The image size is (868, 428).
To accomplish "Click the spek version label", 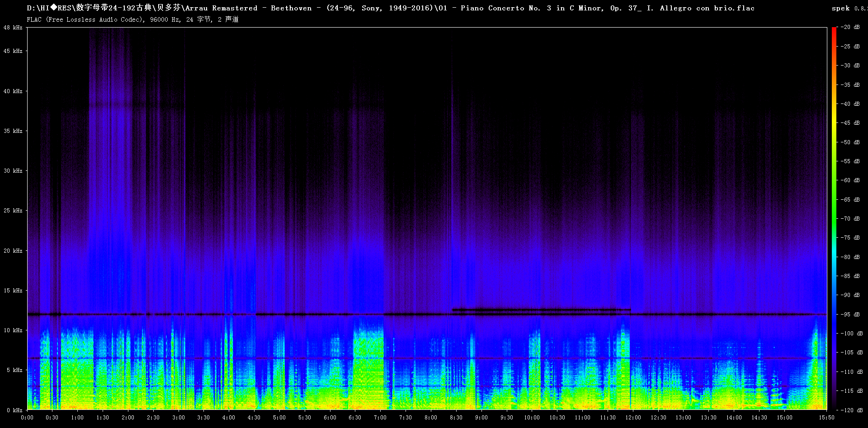I will pos(848,8).
